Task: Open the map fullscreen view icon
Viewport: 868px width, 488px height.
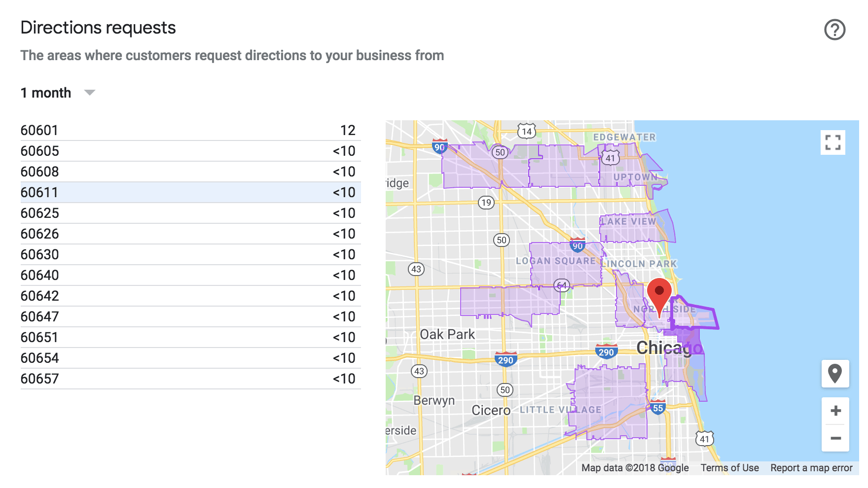Action: tap(833, 142)
